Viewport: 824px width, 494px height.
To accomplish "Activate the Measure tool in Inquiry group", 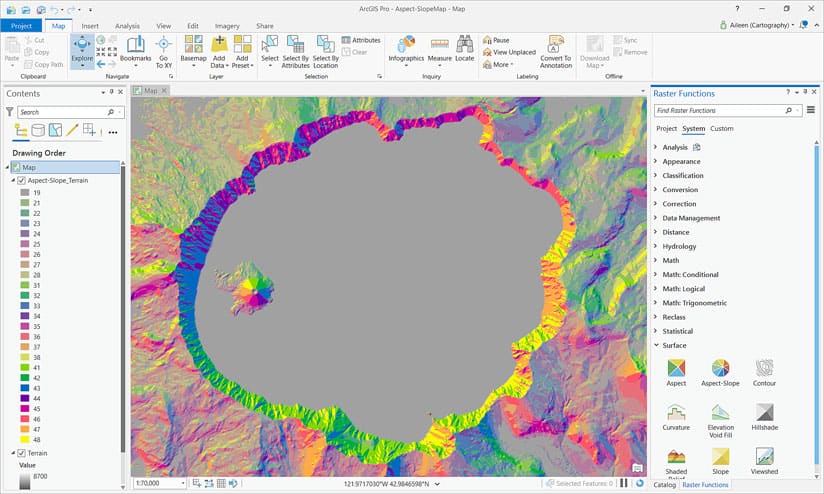I will coord(439,50).
